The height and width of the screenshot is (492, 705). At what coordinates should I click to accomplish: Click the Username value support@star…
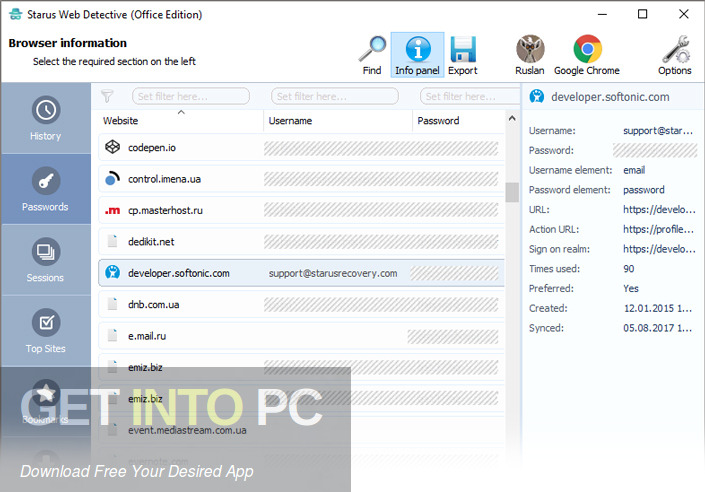[x=658, y=131]
